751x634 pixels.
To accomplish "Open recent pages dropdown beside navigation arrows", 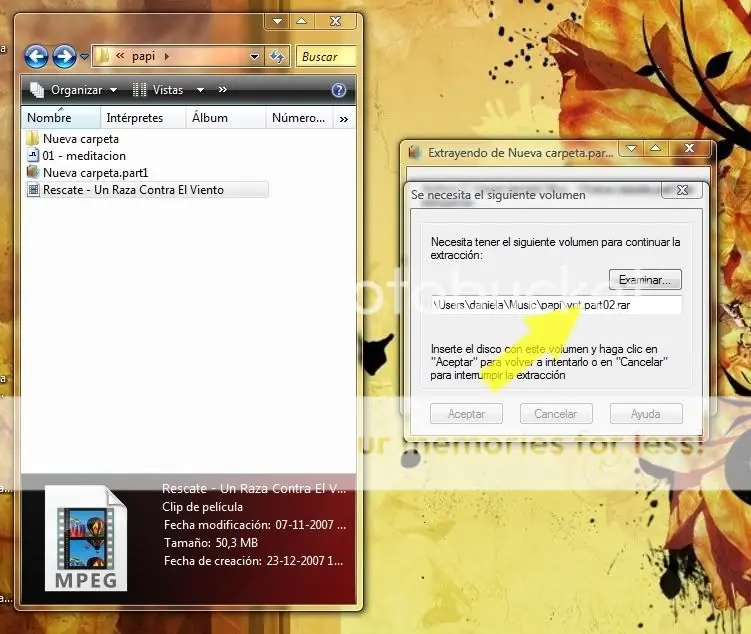I will click(x=84, y=57).
